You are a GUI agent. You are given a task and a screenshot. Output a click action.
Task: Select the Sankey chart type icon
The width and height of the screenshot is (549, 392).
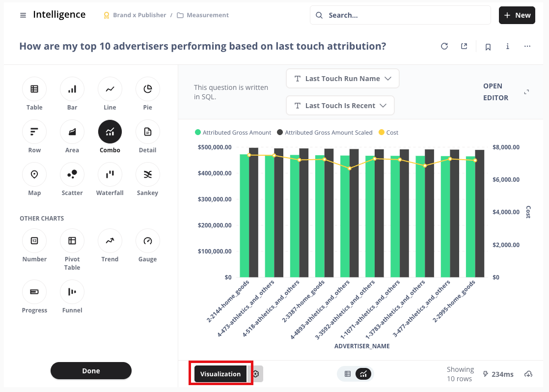pyautogui.click(x=147, y=174)
